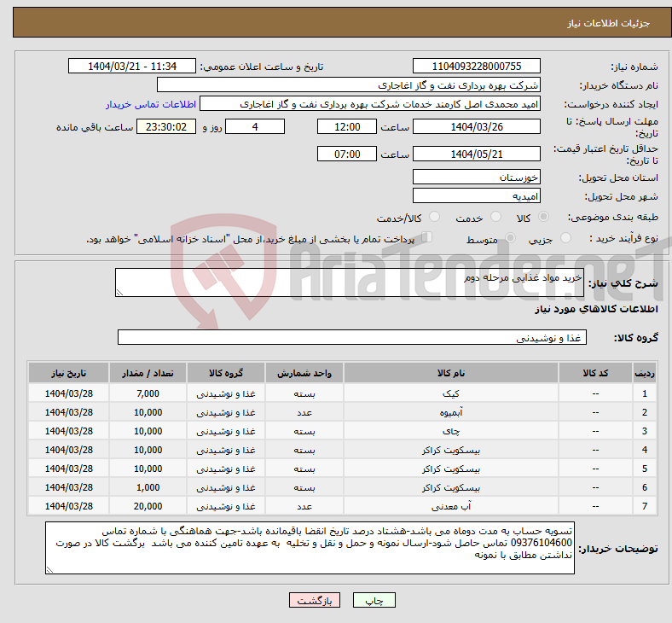Click the general description textarea خرید مواد غذایی
The image size is (672, 623).
(350, 282)
